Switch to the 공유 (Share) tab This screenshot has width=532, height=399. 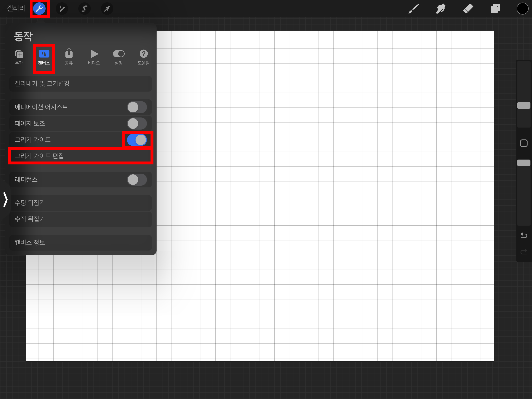pyautogui.click(x=69, y=57)
